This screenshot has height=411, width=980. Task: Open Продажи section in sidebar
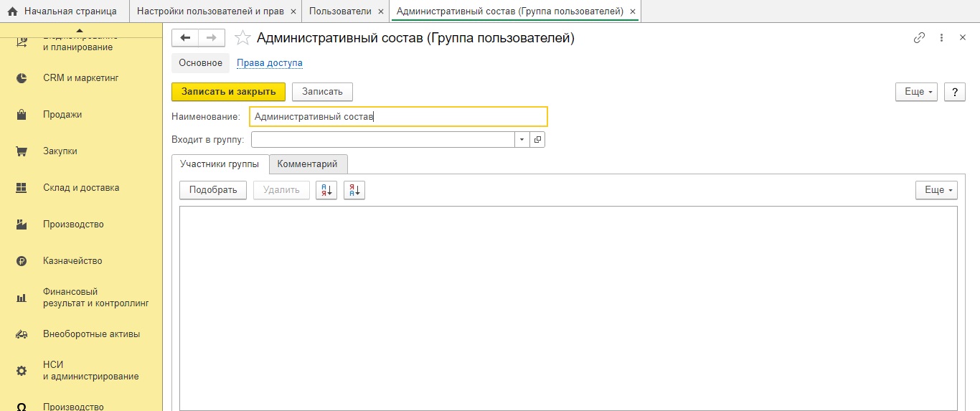[81, 114]
